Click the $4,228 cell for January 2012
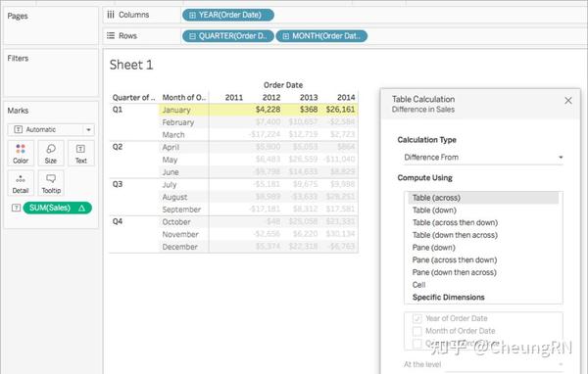Screen dimensions: 588x374 [268, 110]
